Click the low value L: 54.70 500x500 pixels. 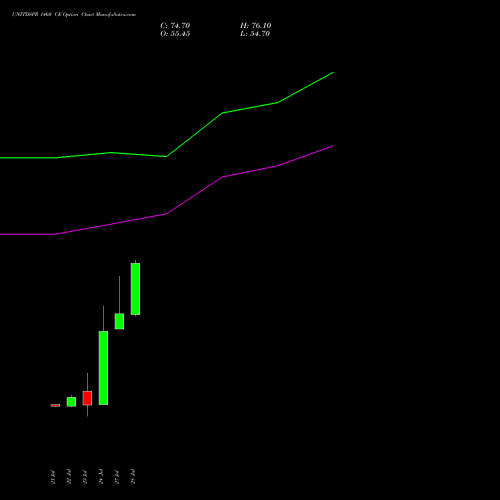[255, 34]
